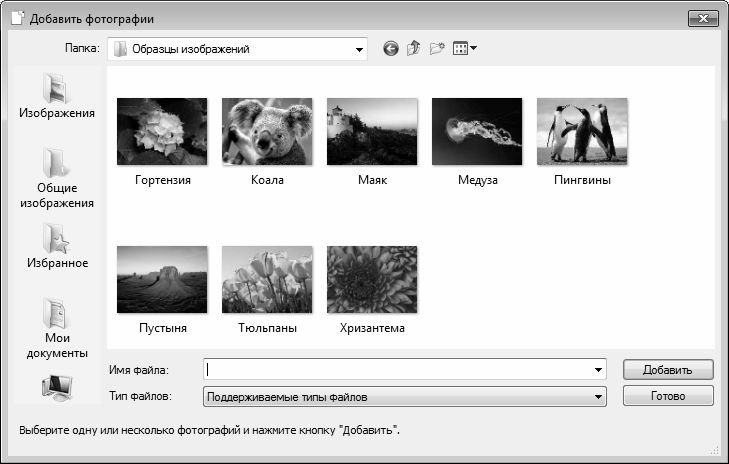Select the Тюльпаны photo thumbnail

[267, 279]
